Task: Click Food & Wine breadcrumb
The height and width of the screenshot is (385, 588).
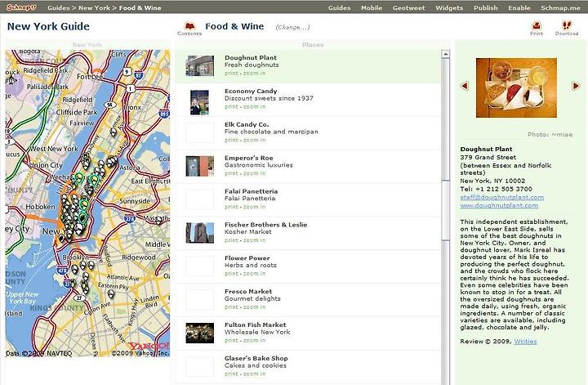Action: pos(140,7)
